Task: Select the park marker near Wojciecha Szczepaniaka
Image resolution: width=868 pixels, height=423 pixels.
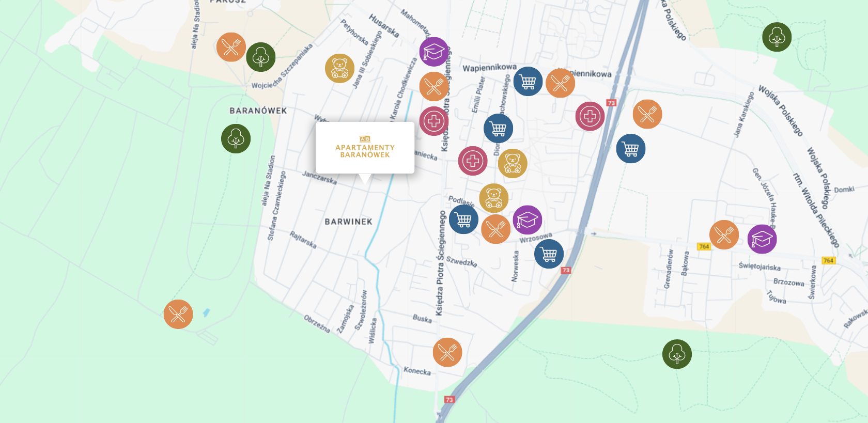Action: (261, 57)
